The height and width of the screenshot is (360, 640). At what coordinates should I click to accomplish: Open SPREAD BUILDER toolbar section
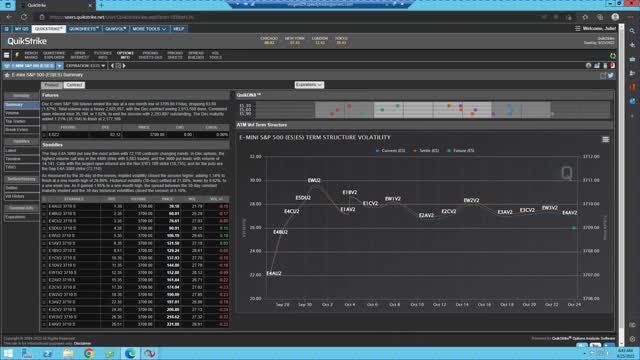tap(196, 55)
